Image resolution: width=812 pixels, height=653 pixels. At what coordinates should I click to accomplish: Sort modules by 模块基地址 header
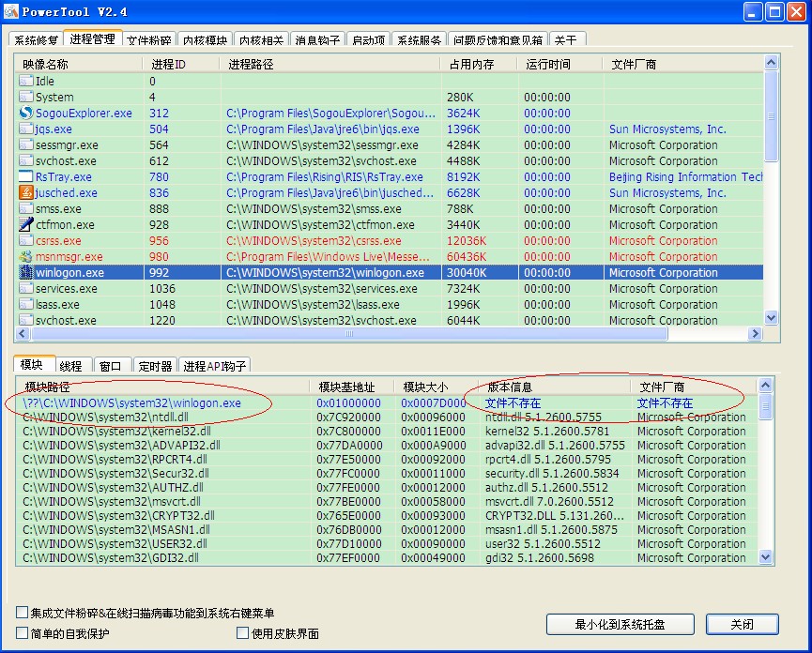tap(352, 387)
